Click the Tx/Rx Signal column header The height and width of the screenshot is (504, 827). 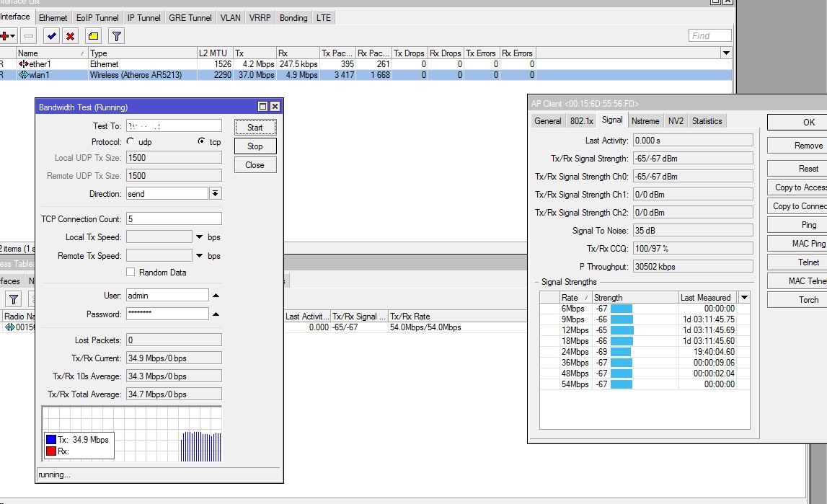click(x=359, y=317)
